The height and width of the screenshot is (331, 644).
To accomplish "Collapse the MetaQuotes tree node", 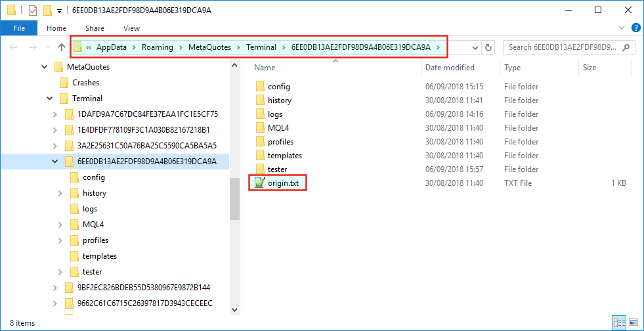I will tap(45, 66).
